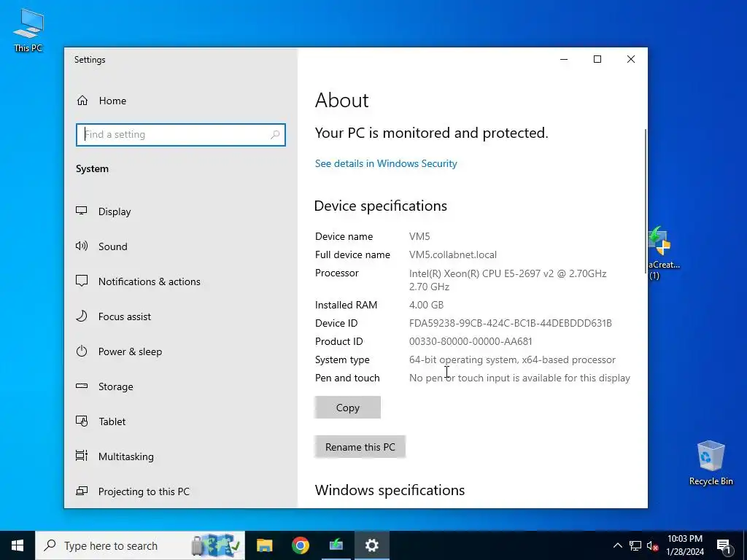747x560 pixels.
Task: Click the Settings gear on taskbar
Action: click(371, 545)
